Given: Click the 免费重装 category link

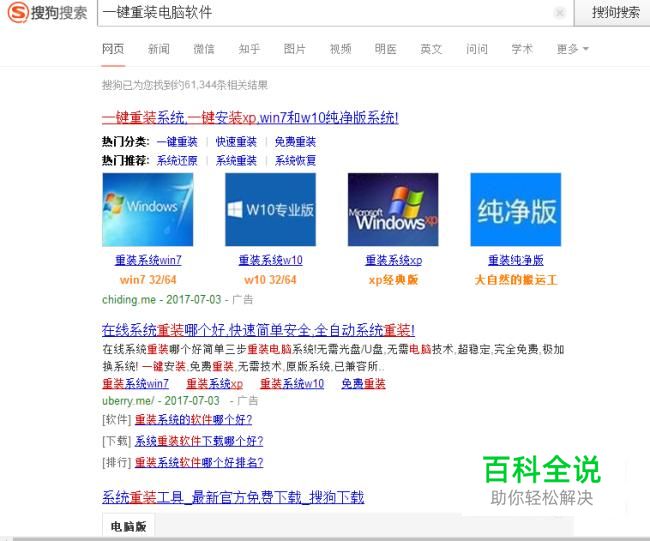Looking at the screenshot, I should point(295,142).
